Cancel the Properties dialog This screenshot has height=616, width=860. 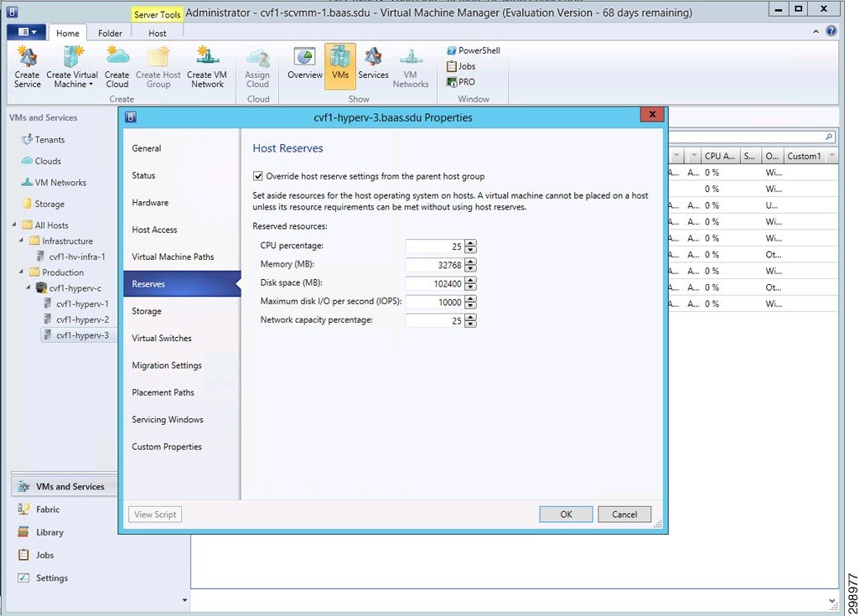pyautogui.click(x=624, y=515)
